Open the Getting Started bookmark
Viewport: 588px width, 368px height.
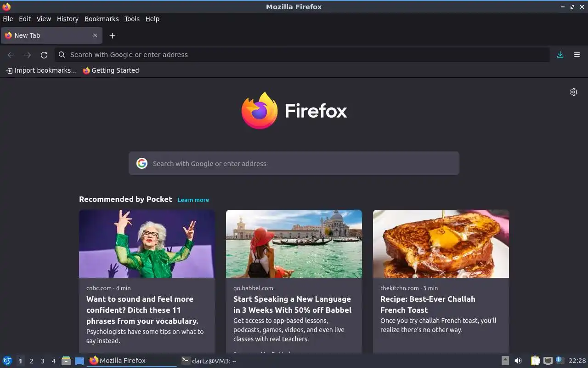coord(111,70)
